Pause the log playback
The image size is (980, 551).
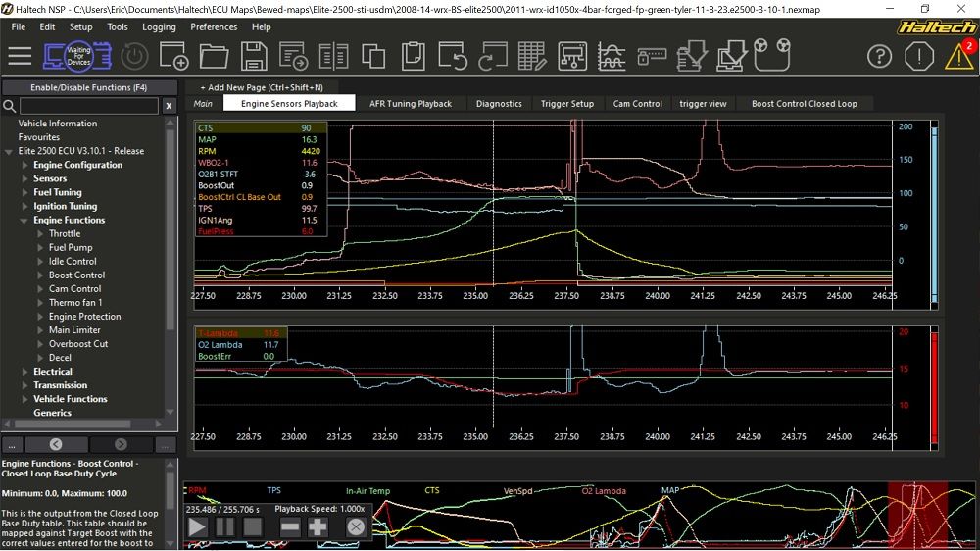pyautogui.click(x=224, y=526)
